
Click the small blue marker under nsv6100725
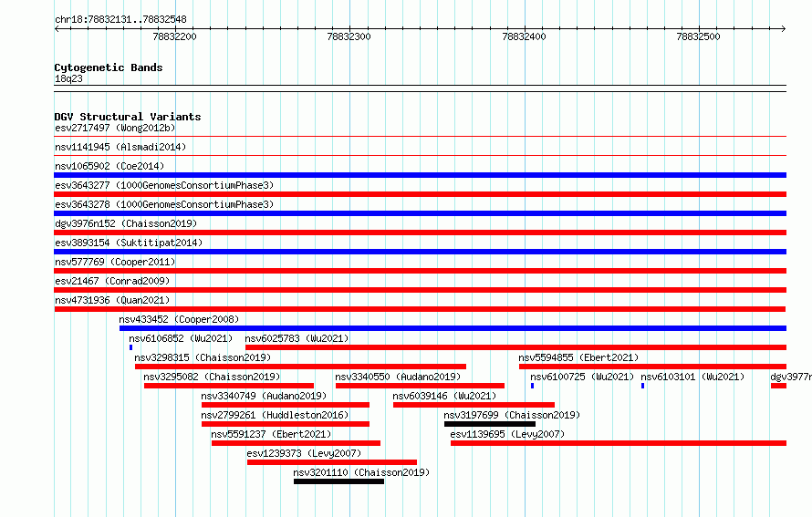pyautogui.click(x=532, y=386)
